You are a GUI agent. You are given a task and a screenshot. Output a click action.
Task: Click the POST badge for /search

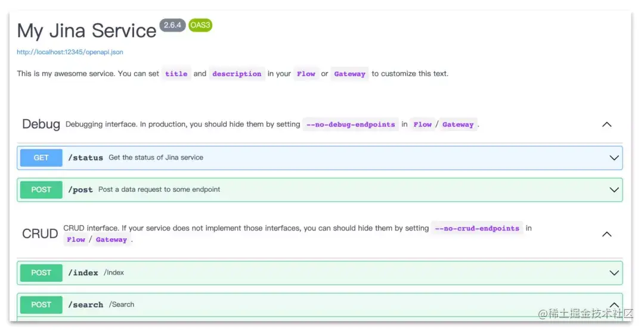[x=41, y=304]
